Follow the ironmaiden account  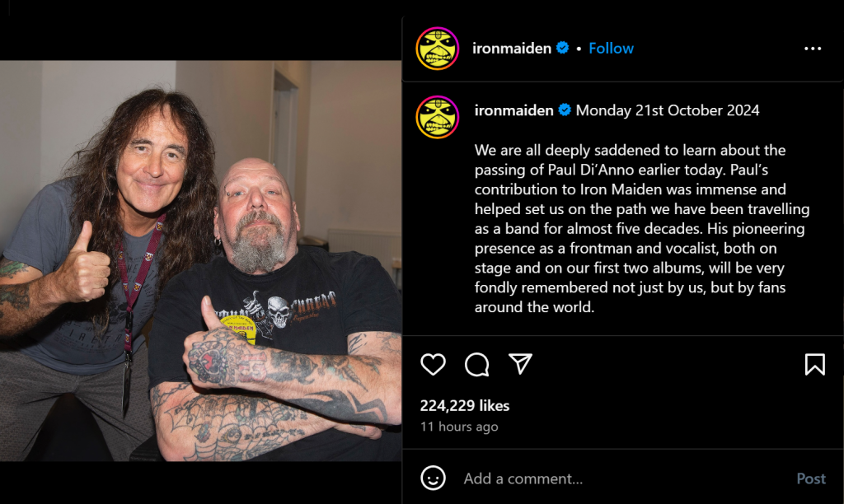[x=611, y=49]
